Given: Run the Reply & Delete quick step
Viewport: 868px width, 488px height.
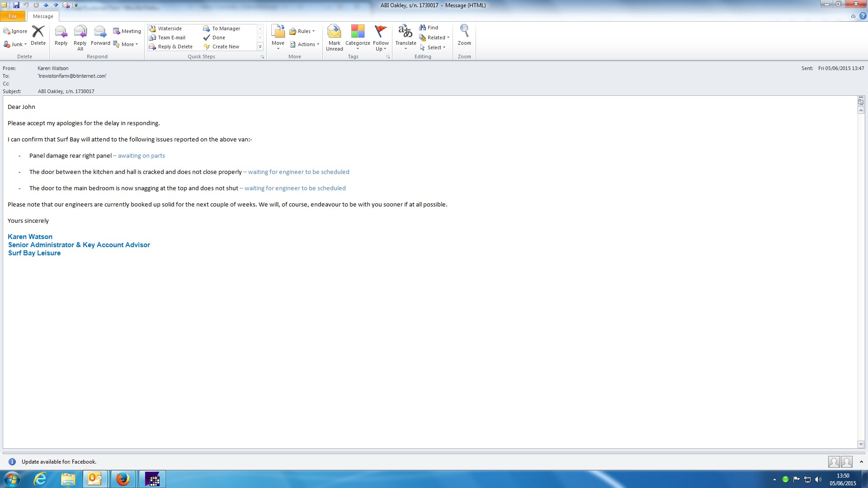Looking at the screenshot, I should [171, 47].
